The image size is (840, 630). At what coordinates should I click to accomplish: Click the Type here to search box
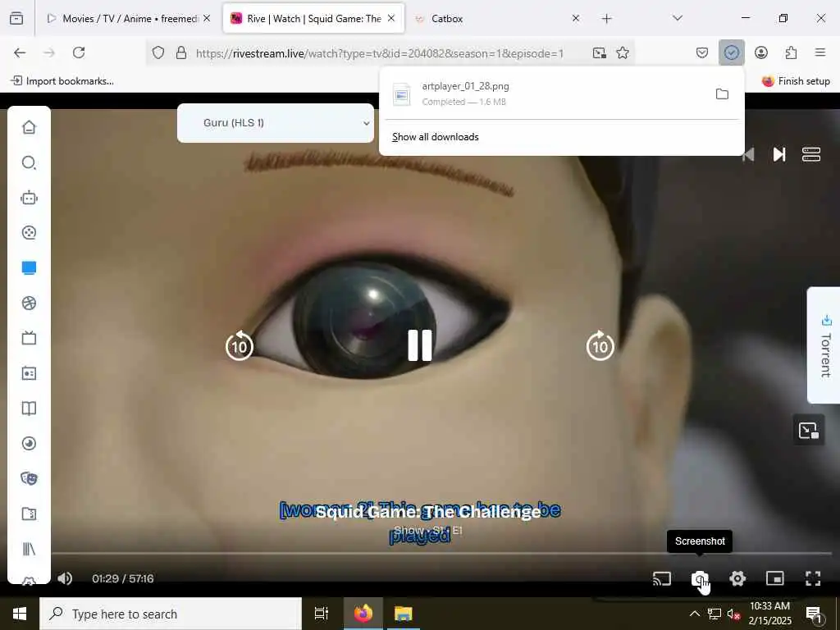tap(171, 614)
